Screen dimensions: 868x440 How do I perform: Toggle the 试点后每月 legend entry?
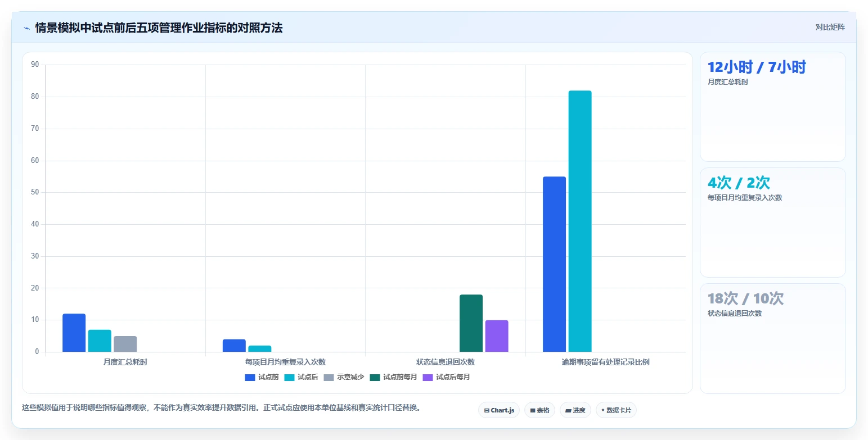coord(446,377)
